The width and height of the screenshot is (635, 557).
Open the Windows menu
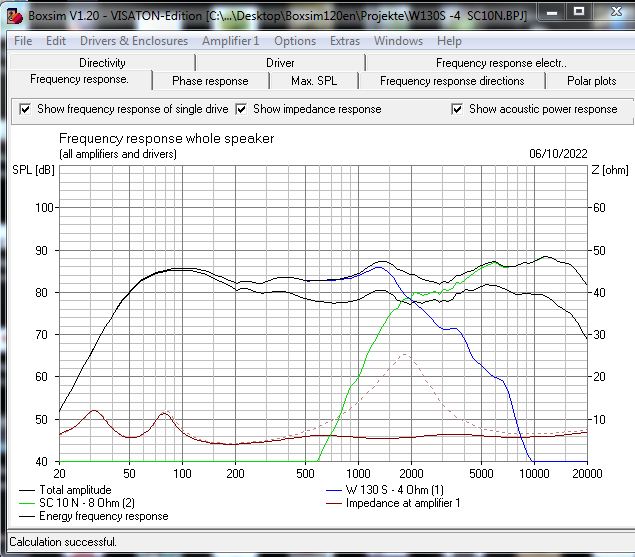point(398,41)
